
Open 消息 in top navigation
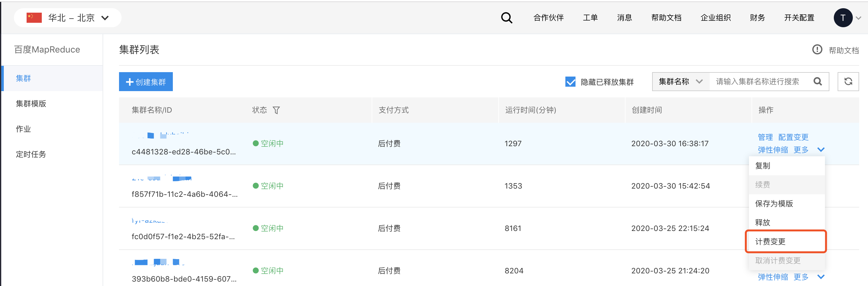(x=624, y=18)
